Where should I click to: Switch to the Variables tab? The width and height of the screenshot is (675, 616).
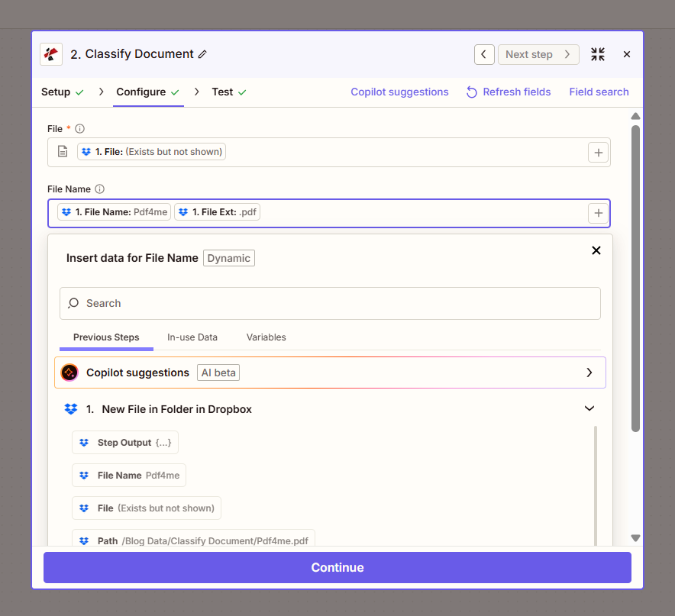point(266,337)
